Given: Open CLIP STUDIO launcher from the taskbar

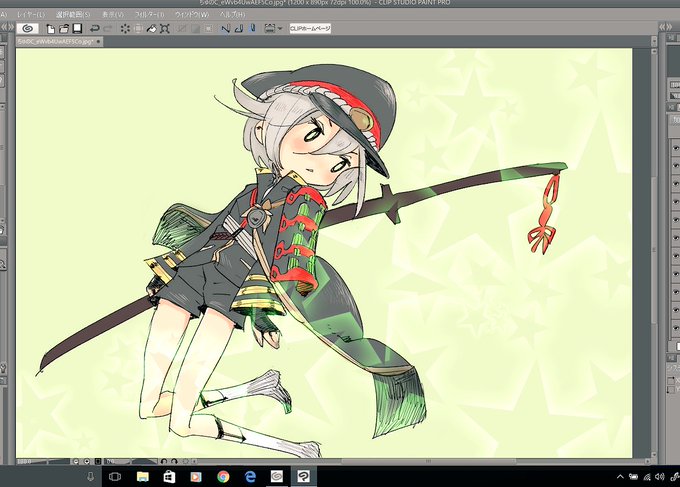Looking at the screenshot, I should click(x=277, y=477).
